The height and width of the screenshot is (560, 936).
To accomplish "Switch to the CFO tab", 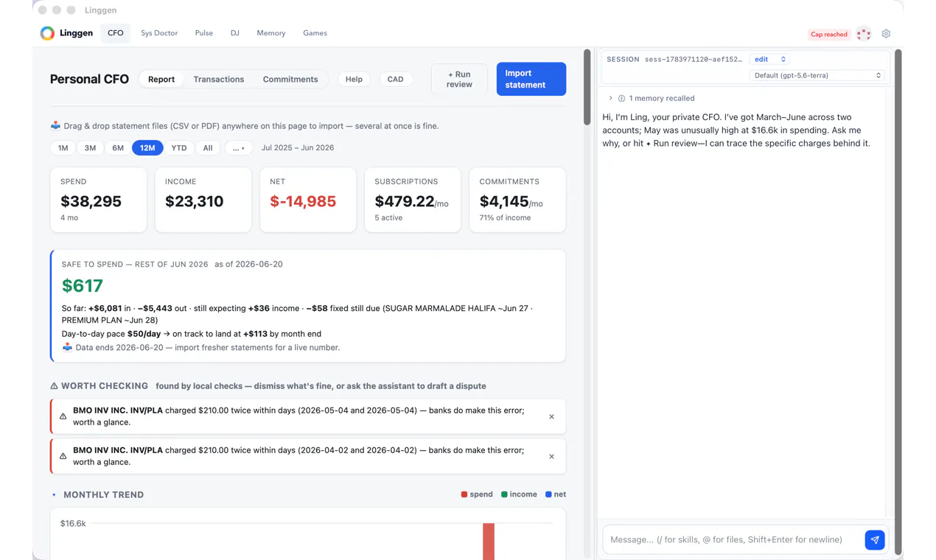I will [116, 33].
